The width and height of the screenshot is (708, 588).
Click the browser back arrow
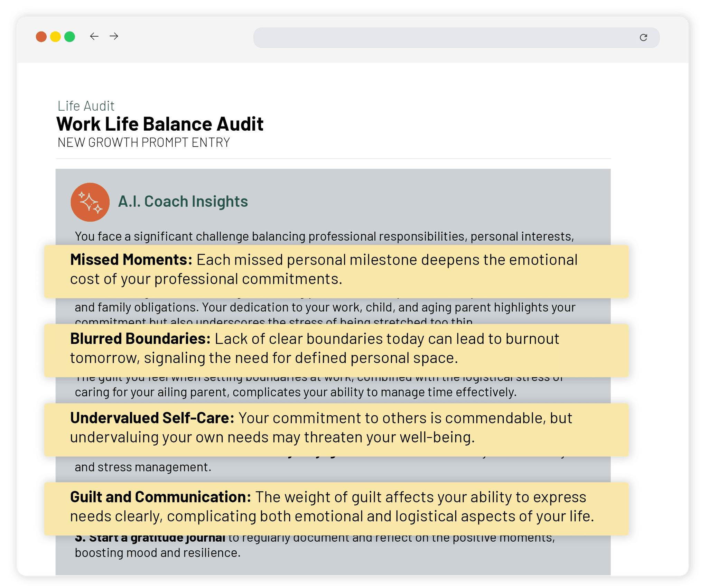click(94, 36)
